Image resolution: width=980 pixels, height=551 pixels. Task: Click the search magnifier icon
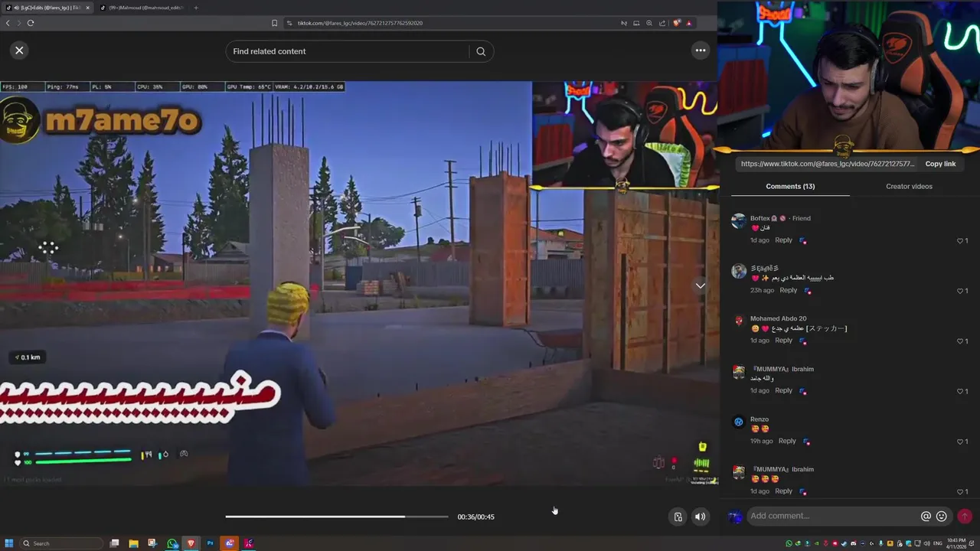[481, 51]
